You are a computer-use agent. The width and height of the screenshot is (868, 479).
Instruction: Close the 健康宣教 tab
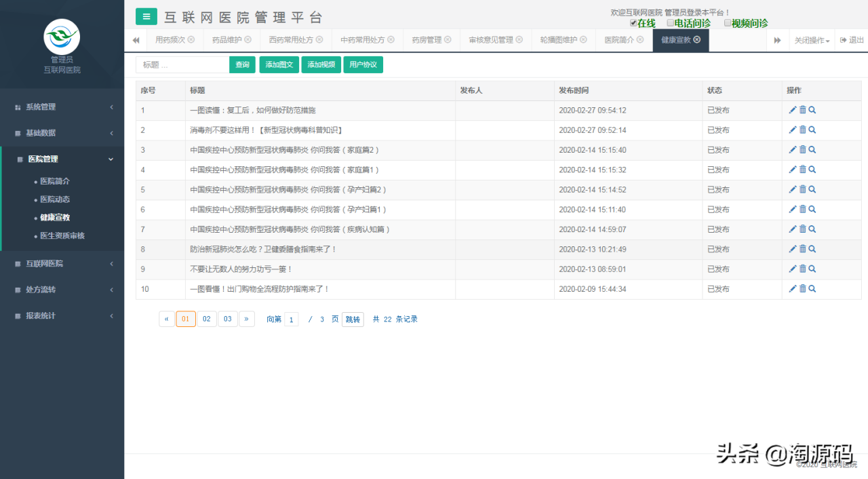(697, 40)
